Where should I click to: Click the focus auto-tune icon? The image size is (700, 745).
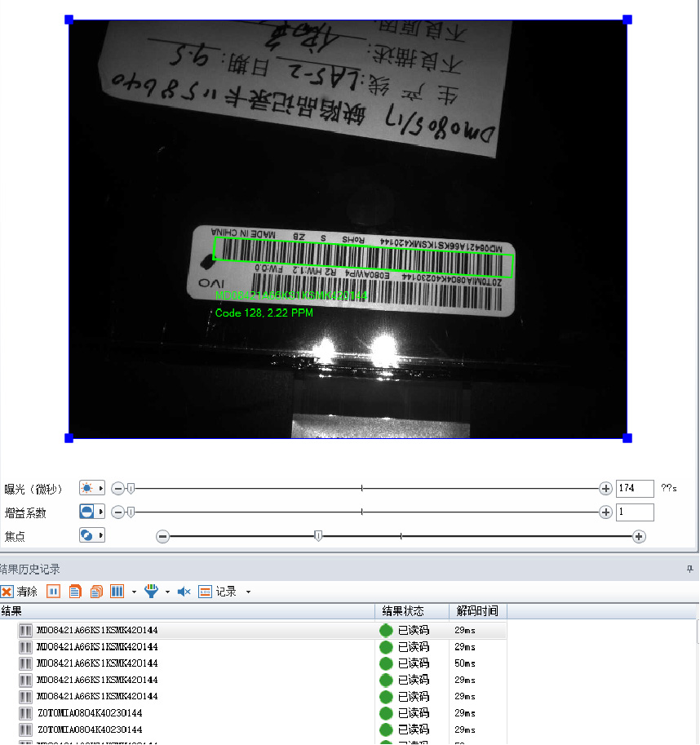87,535
